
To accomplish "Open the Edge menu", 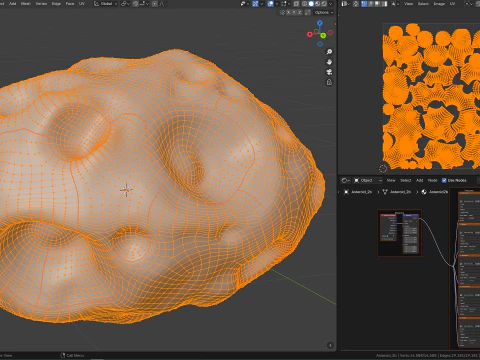I will point(56,4).
